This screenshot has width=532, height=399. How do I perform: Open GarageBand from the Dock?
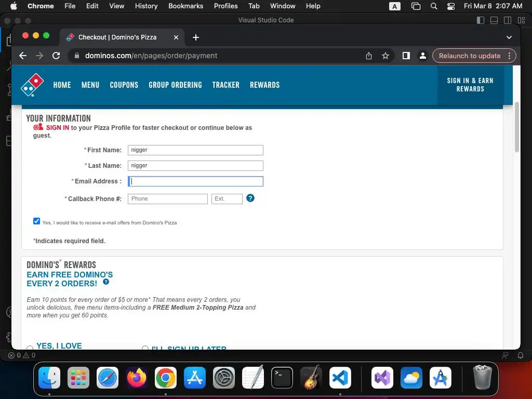pos(311,378)
